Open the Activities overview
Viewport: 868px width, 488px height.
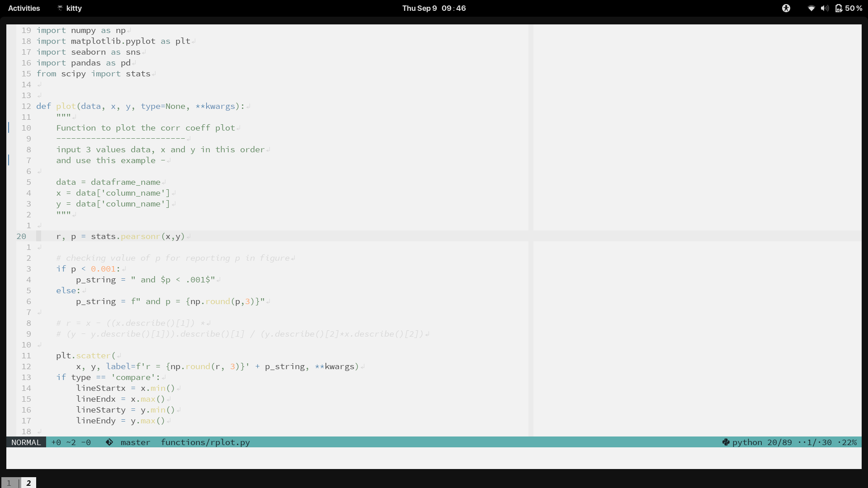click(24, 8)
